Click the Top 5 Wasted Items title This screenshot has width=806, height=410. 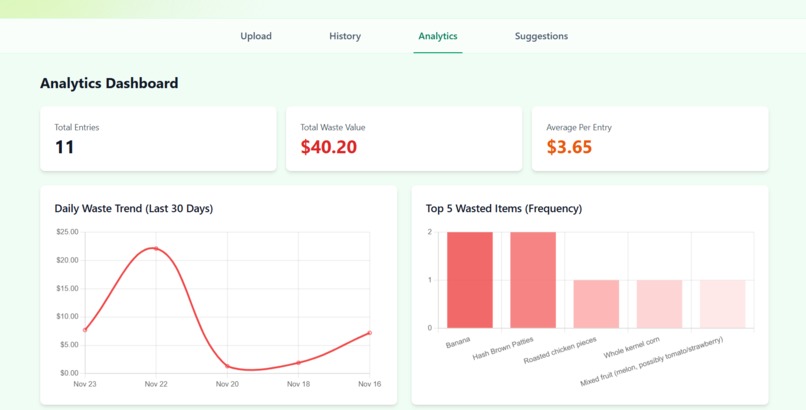(504, 209)
